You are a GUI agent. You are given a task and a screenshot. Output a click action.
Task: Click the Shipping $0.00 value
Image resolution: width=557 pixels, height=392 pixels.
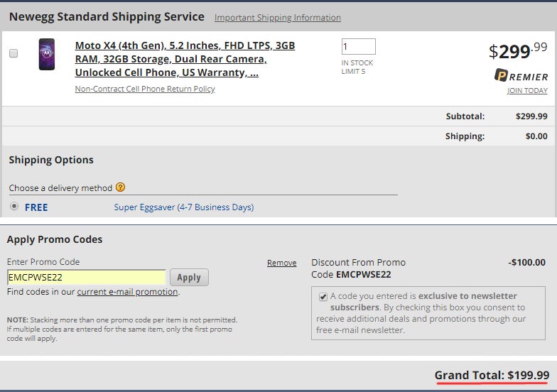click(536, 136)
